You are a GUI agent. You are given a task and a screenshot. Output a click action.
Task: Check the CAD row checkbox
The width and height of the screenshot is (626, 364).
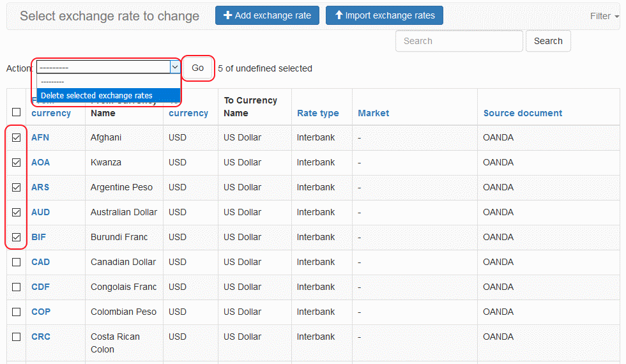(x=17, y=262)
